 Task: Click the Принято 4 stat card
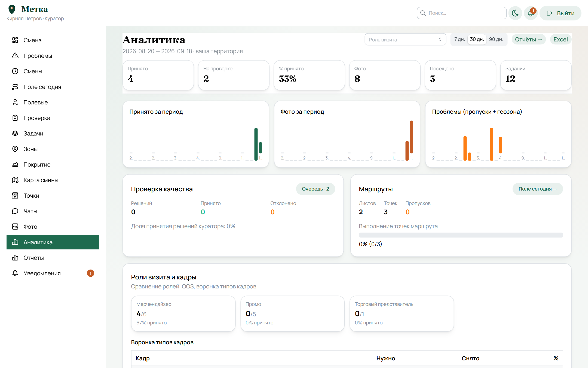click(158, 75)
